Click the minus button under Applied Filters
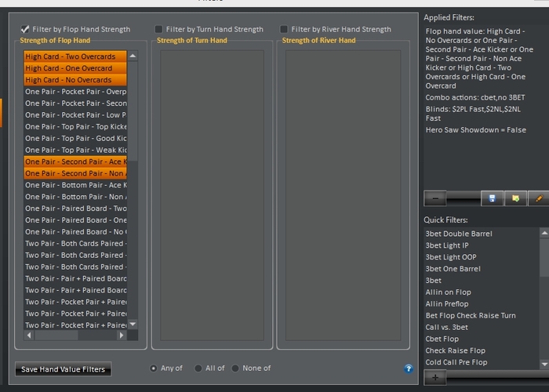549x392 pixels. [434, 198]
